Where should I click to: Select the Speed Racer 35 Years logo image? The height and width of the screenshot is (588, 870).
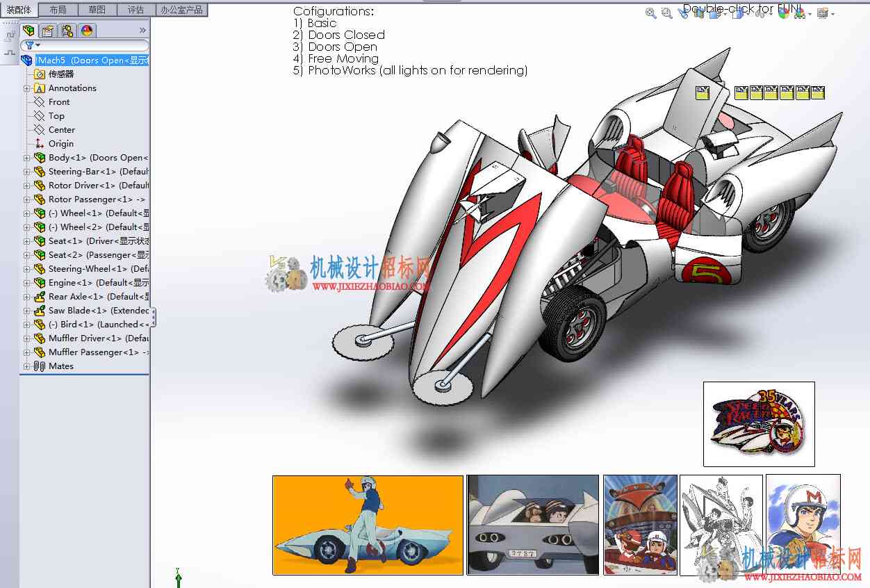click(x=759, y=424)
